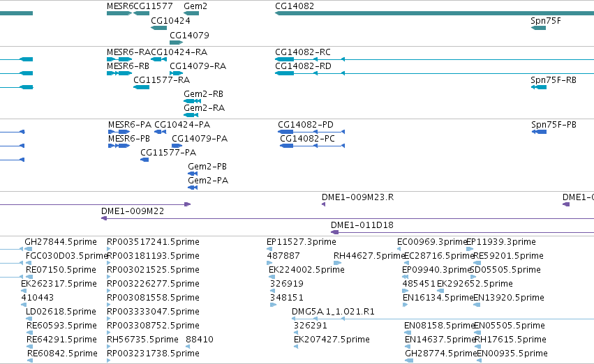Click the EK224002.5prime EST label
Screen dimensions: 594x364
point(306,270)
